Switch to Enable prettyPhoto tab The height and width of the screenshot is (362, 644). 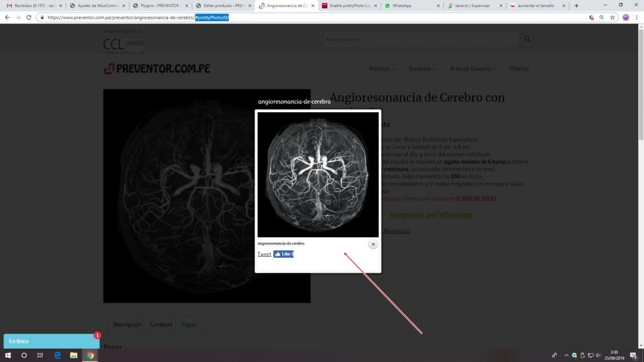(349, 6)
